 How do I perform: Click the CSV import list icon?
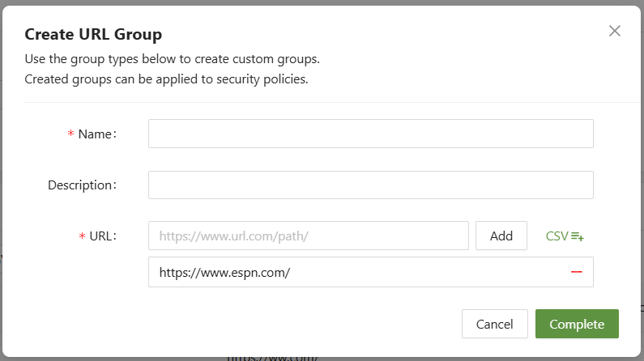578,236
